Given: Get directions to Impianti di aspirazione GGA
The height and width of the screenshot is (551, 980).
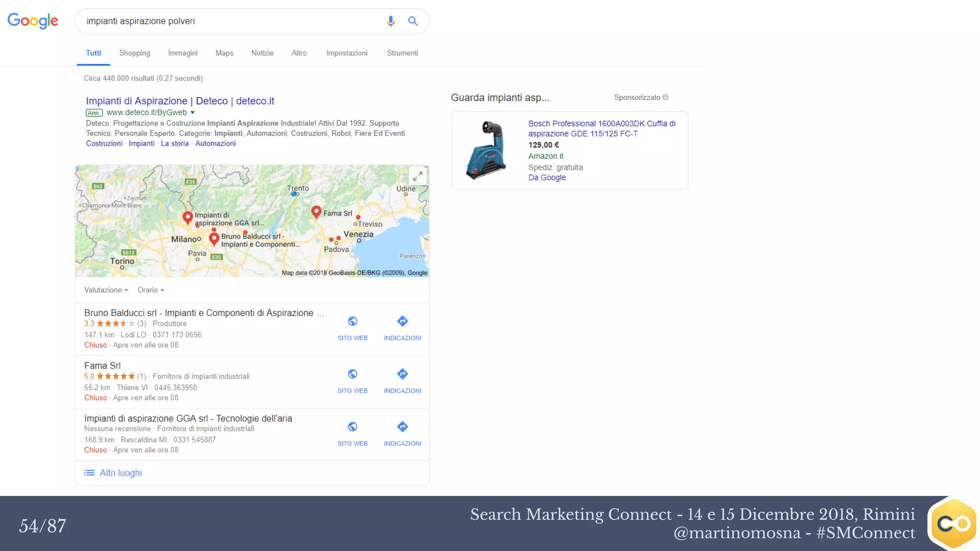Looking at the screenshot, I should click(402, 426).
